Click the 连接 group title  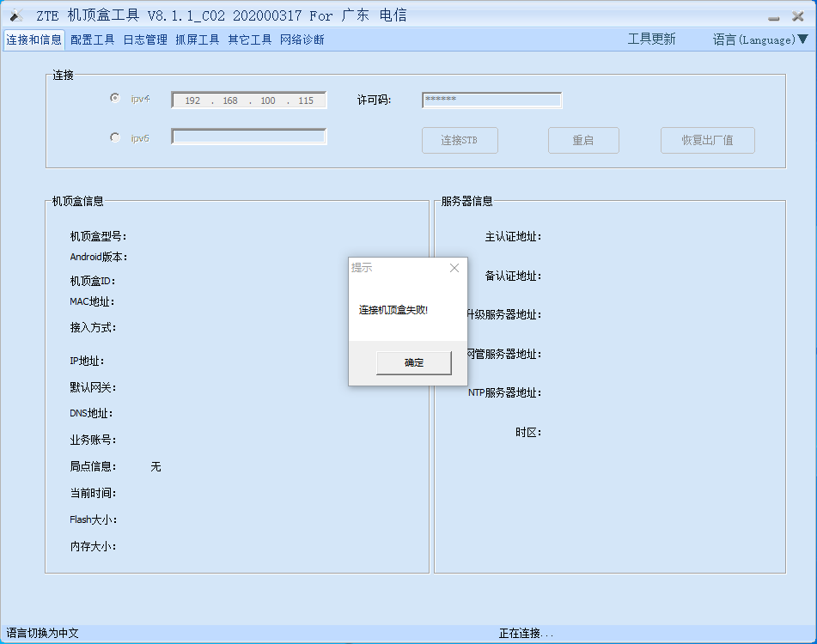coord(63,76)
